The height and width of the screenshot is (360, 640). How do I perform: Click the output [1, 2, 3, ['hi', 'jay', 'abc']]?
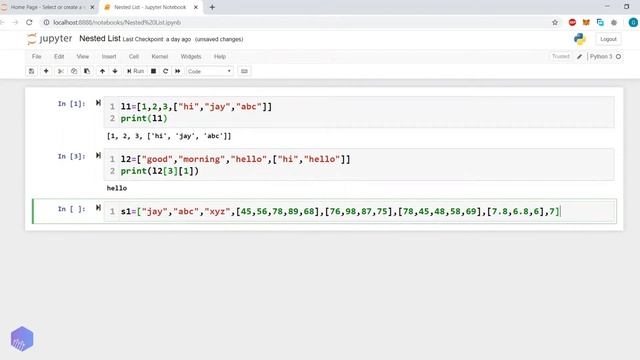tap(169, 136)
